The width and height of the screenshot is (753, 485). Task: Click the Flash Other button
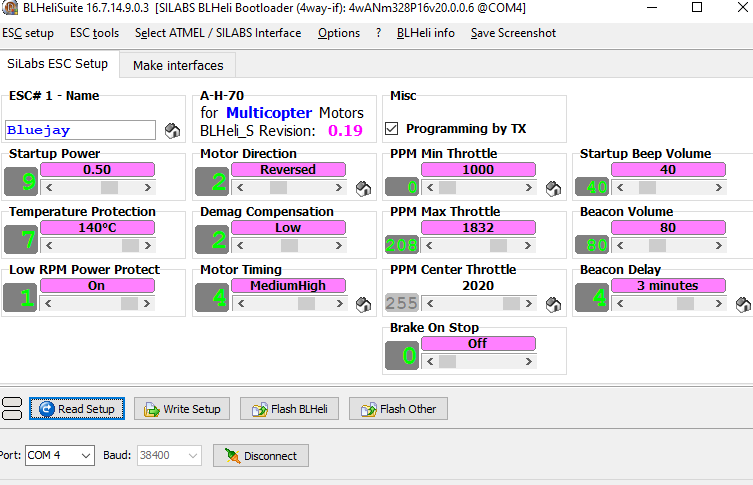[x=399, y=409]
